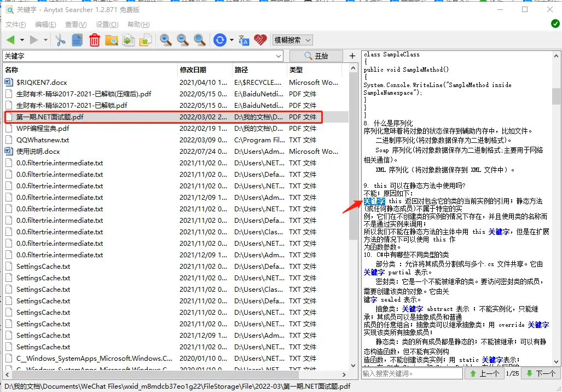This screenshot has width=562, height=392.
Task: Click the 1/25 match counter
Action: point(512,373)
